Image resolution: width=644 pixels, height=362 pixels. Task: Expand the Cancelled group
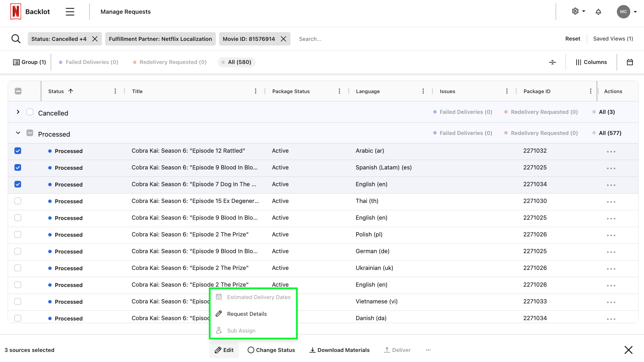(x=18, y=112)
